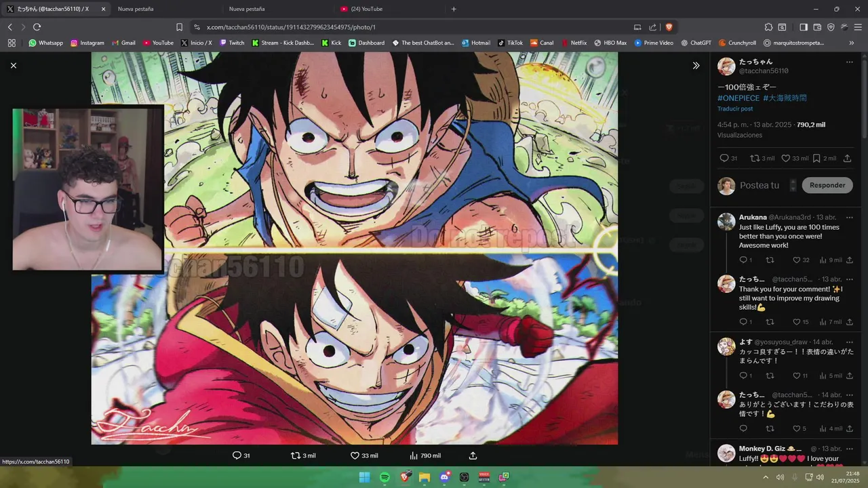Open Brave Shields lion icon

click(x=669, y=27)
